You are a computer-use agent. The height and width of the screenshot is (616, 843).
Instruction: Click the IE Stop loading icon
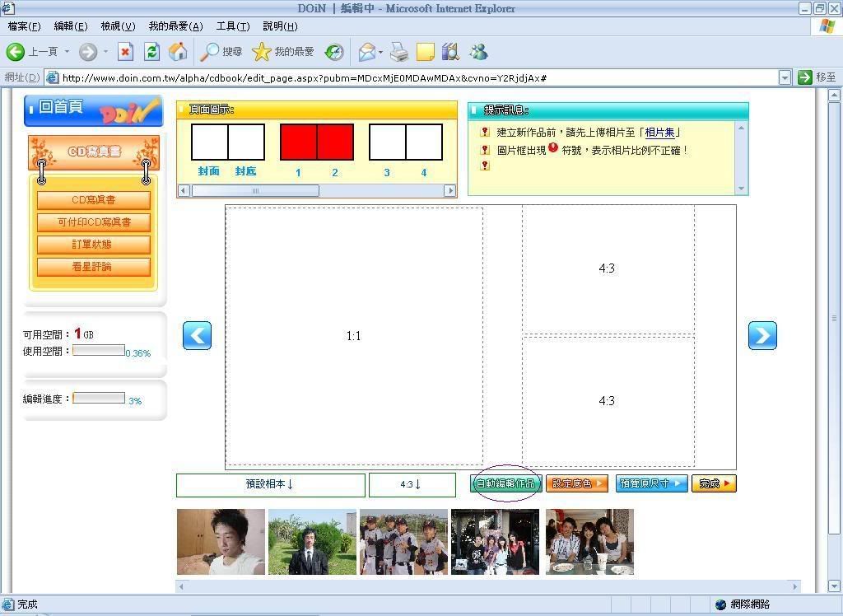click(x=125, y=52)
